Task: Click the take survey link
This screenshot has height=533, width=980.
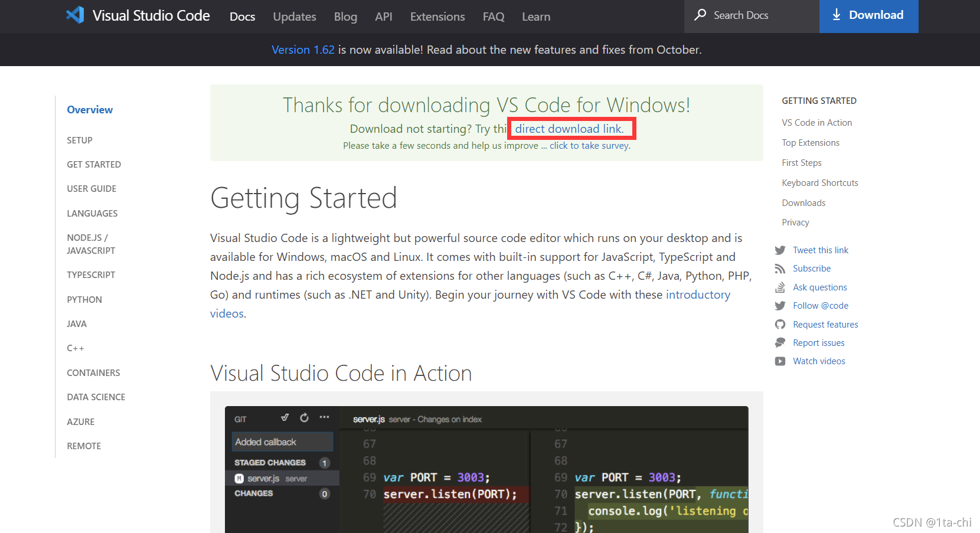Action: 590,145
